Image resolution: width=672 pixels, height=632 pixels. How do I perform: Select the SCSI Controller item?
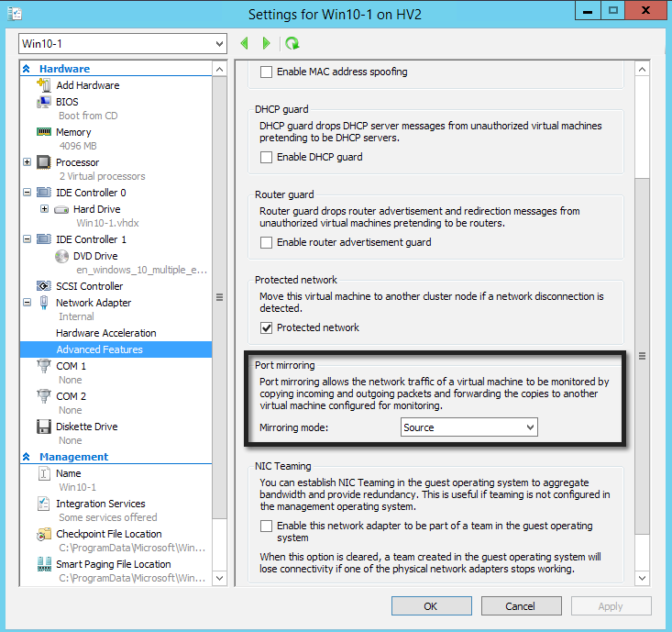(x=89, y=286)
